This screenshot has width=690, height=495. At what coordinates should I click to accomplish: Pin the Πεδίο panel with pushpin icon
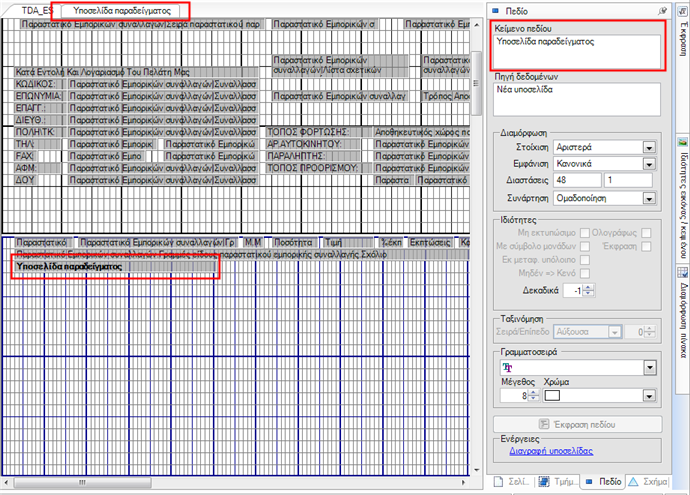662,11
